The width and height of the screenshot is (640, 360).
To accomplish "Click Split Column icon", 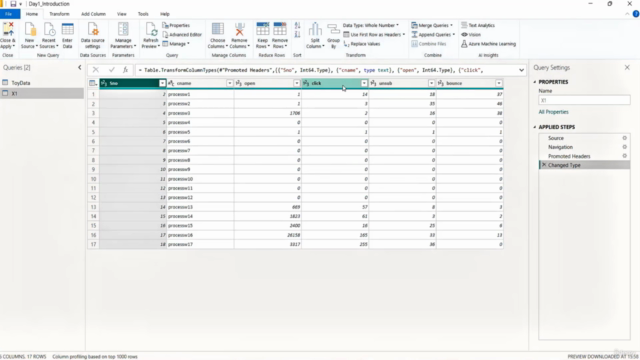I will (315, 30).
